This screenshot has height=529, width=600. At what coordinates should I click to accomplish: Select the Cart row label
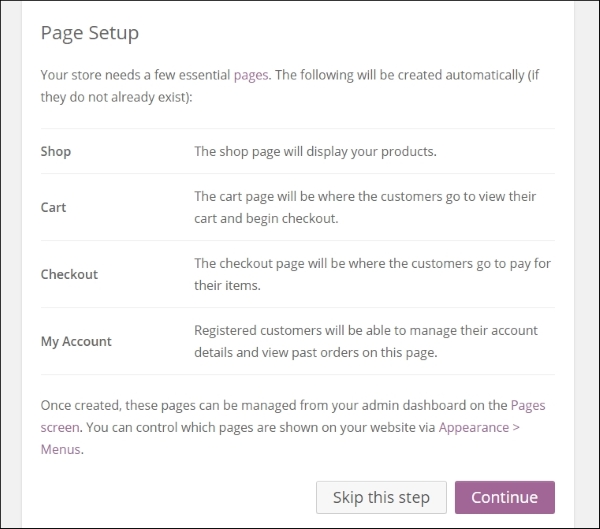click(54, 207)
